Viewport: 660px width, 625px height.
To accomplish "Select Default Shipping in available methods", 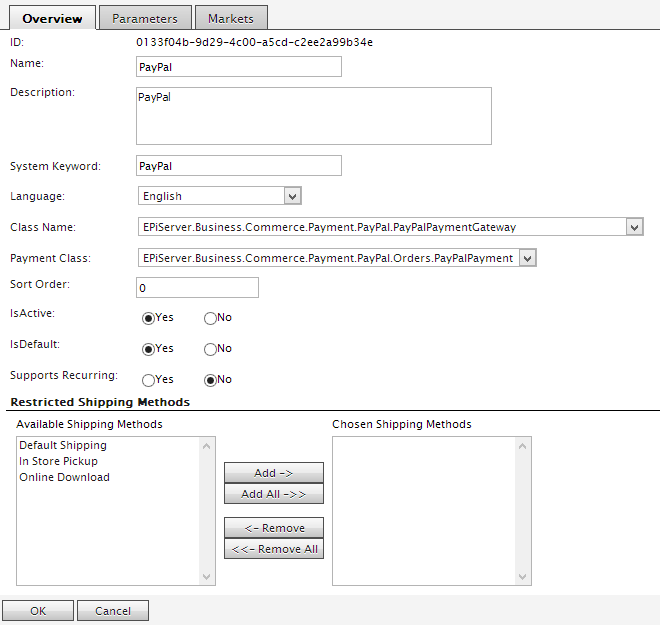I will [63, 446].
